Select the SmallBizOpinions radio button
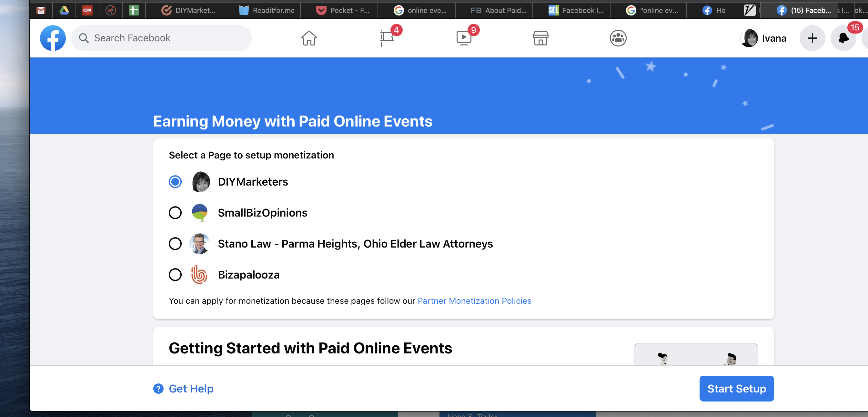 175,213
